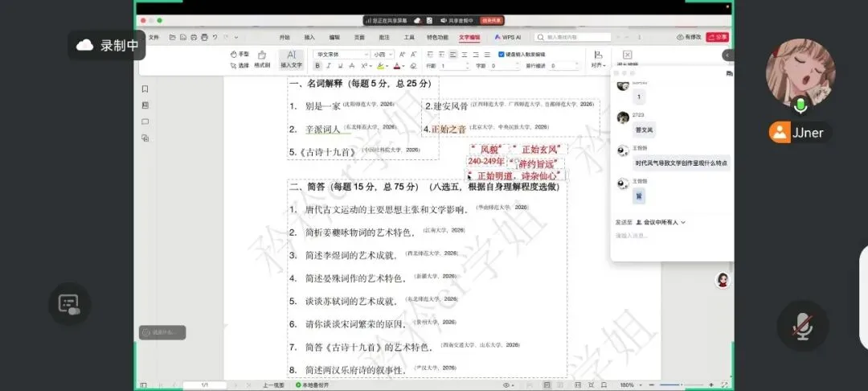The width and height of the screenshot is (868, 391).
Task: Click the page number 1/1 field
Action: 205,385
